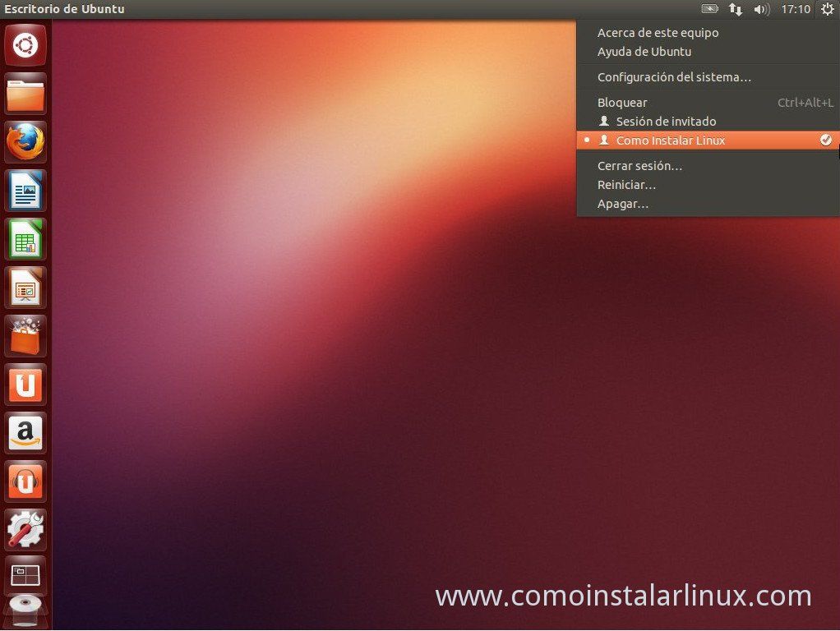Select Acerca de este equipo
The height and width of the screenshot is (631, 840).
(x=708, y=33)
